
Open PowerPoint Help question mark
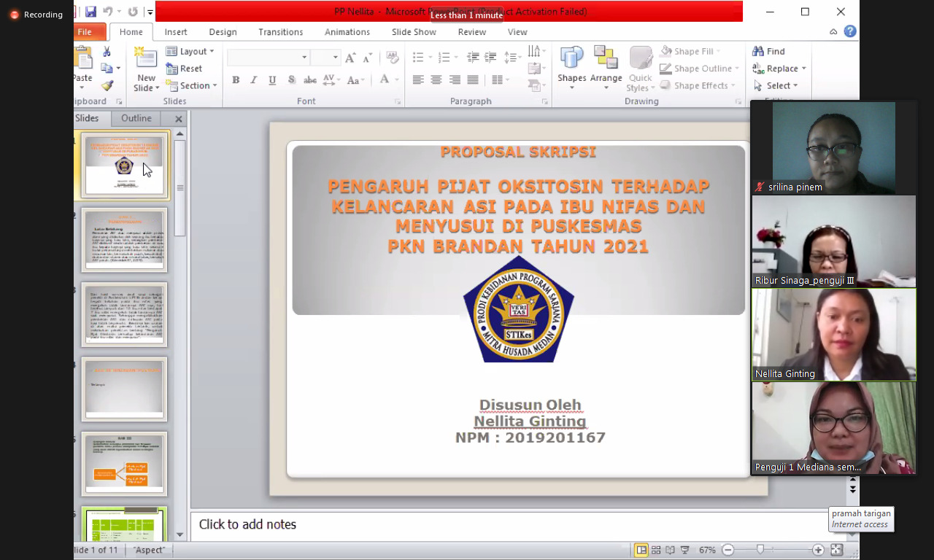tap(849, 31)
